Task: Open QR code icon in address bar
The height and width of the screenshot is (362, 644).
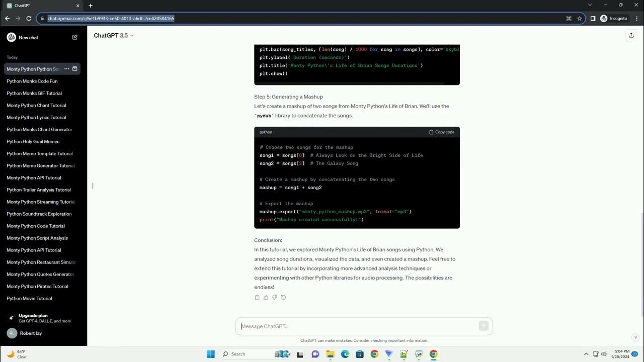Action: click(569, 19)
